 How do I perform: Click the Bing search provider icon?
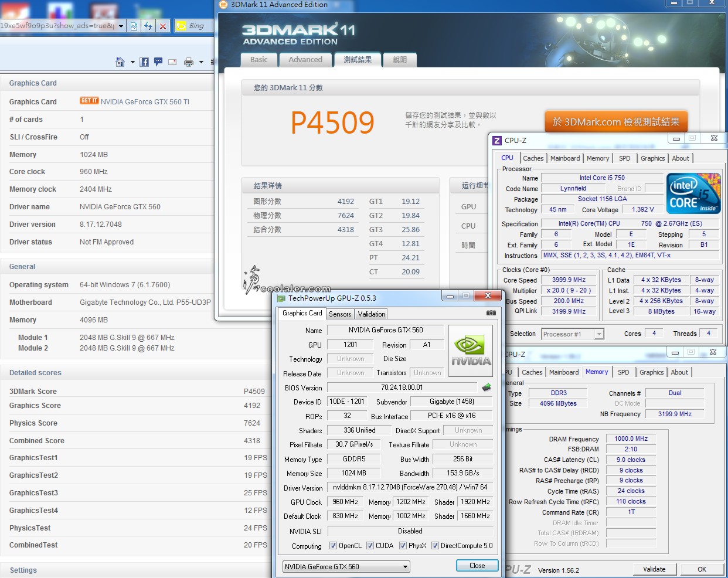pyautogui.click(x=181, y=26)
